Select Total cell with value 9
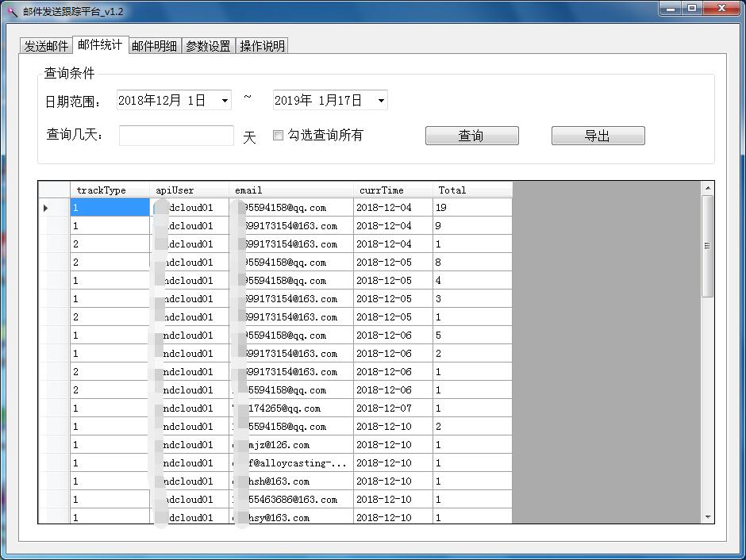746x560 pixels. (472, 226)
